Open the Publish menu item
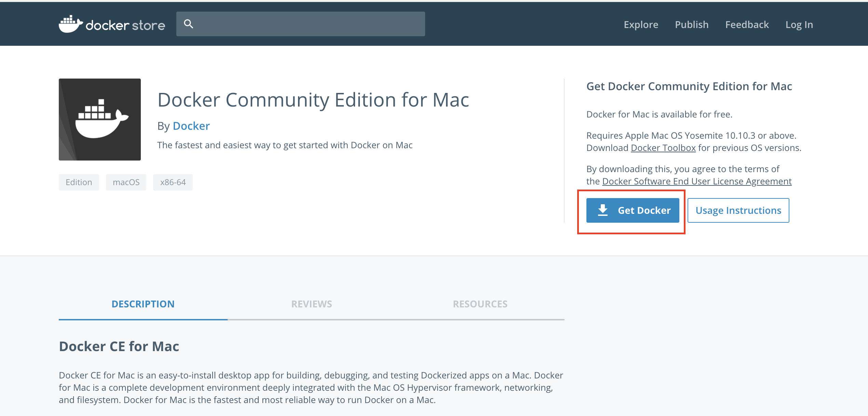 [x=692, y=25]
